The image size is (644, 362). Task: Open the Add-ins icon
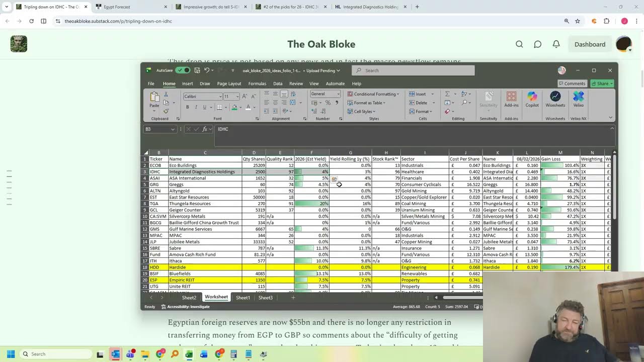(x=511, y=98)
